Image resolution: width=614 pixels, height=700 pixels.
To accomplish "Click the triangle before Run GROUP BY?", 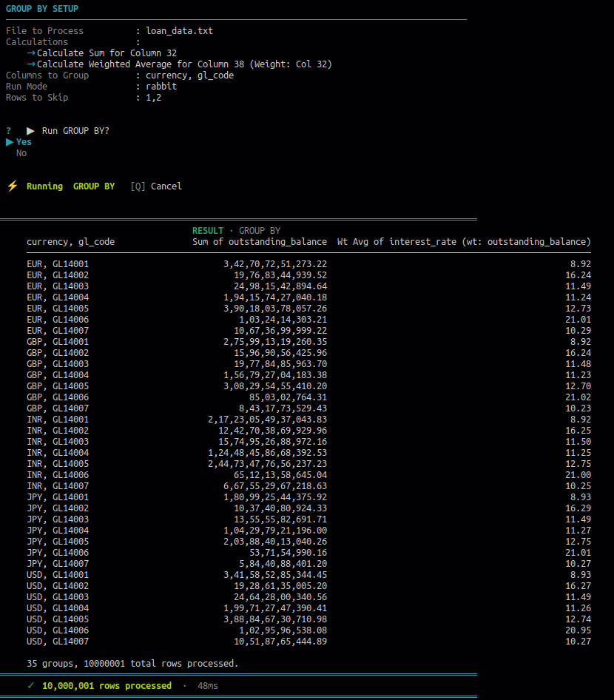I will [x=30, y=131].
